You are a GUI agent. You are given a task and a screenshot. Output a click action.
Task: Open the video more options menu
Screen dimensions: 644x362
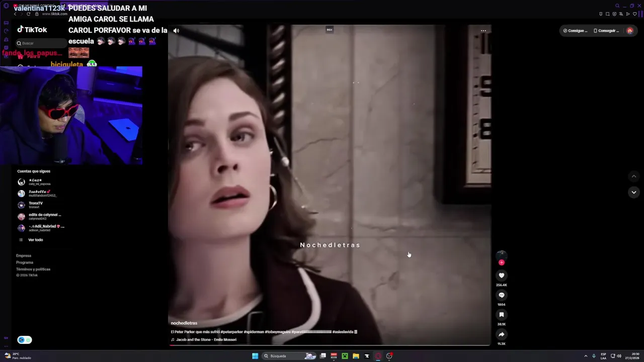pyautogui.click(x=484, y=31)
